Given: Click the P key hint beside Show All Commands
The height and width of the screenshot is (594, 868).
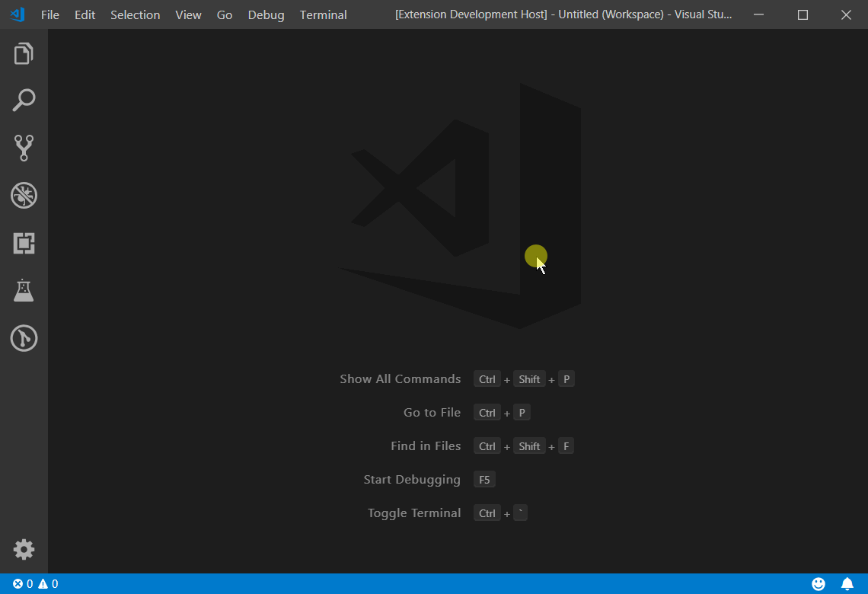Looking at the screenshot, I should (566, 379).
